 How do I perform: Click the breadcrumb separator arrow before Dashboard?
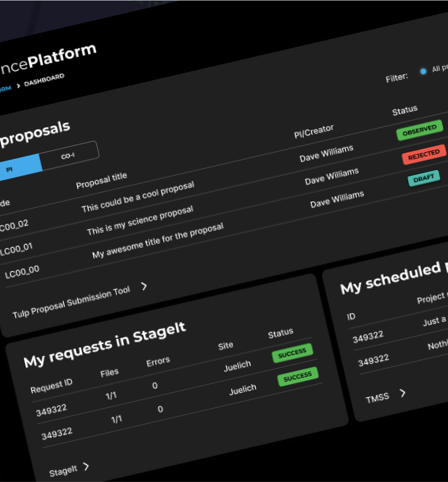pos(18,85)
